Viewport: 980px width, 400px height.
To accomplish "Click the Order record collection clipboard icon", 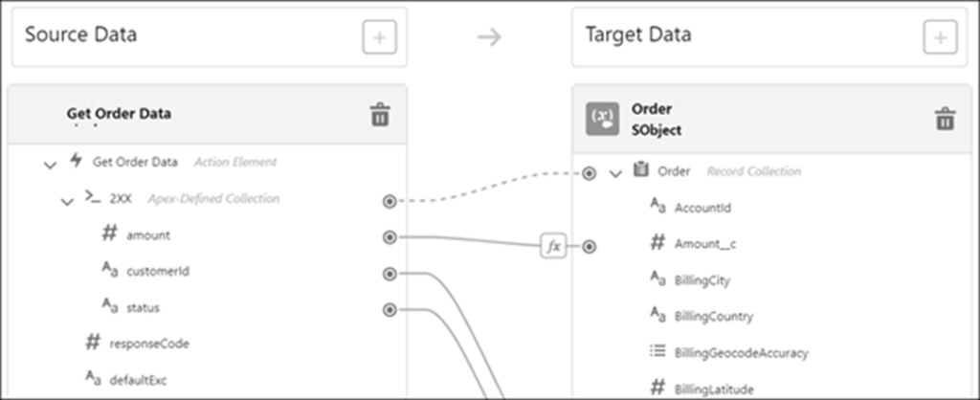I will [x=640, y=170].
